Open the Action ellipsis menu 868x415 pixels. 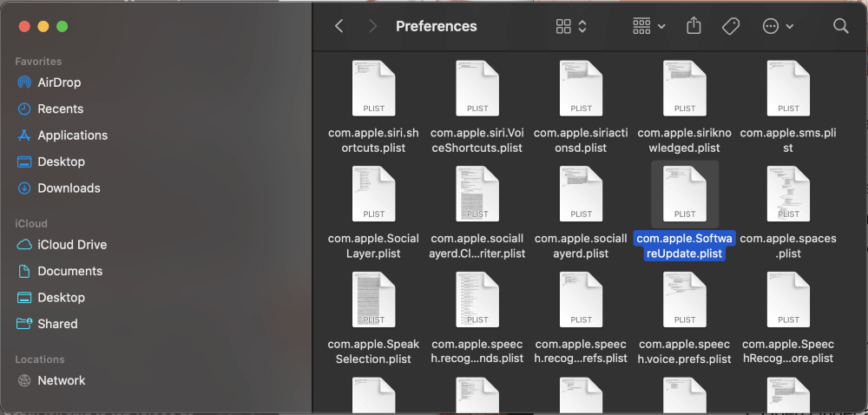click(x=778, y=26)
